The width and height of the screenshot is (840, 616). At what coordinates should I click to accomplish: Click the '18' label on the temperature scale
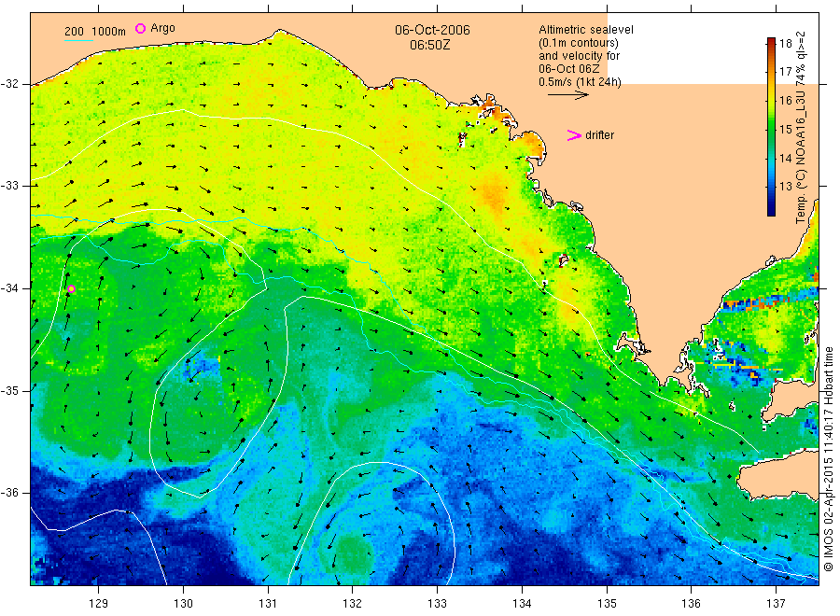pos(785,43)
